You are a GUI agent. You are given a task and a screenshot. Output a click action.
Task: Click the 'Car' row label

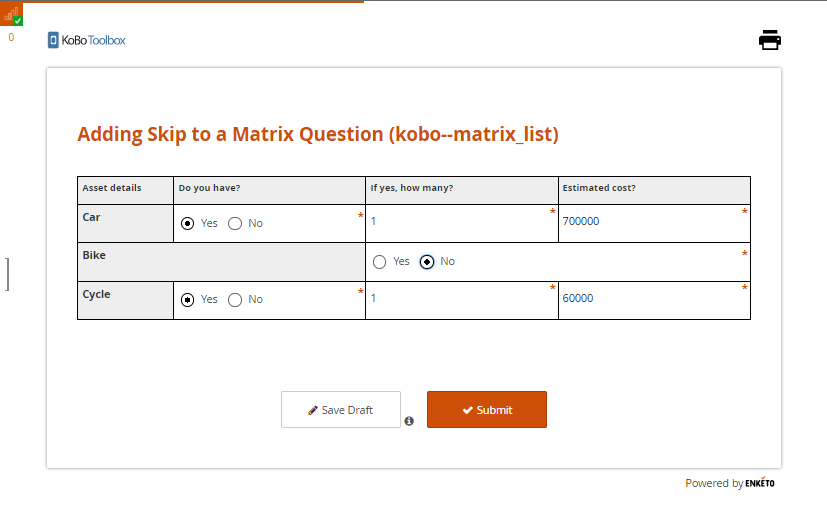pyautogui.click(x=91, y=217)
